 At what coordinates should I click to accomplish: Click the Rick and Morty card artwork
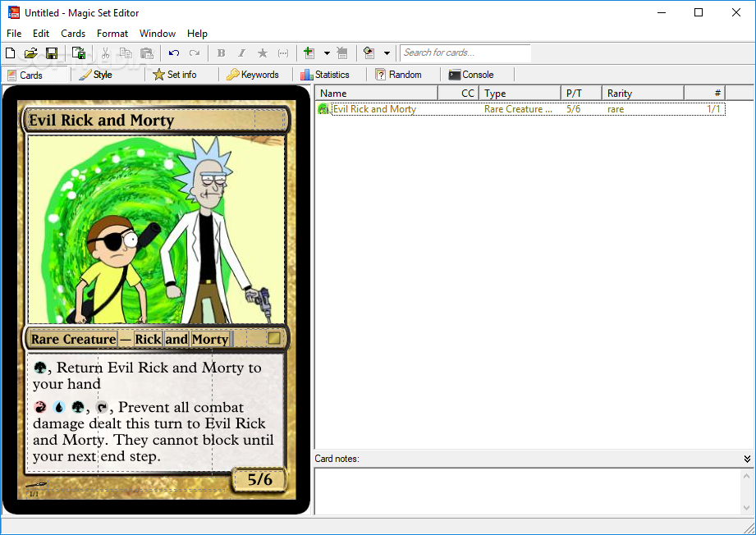[x=157, y=230]
